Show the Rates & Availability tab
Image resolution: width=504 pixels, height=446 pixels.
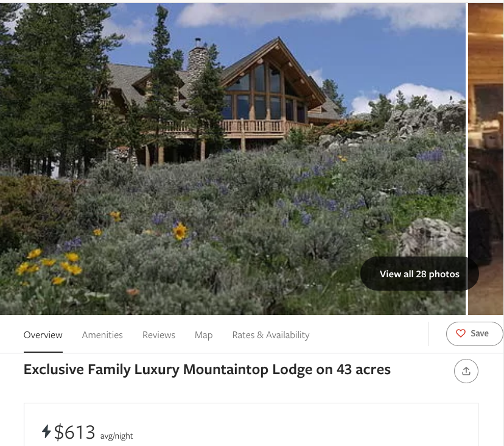(271, 335)
